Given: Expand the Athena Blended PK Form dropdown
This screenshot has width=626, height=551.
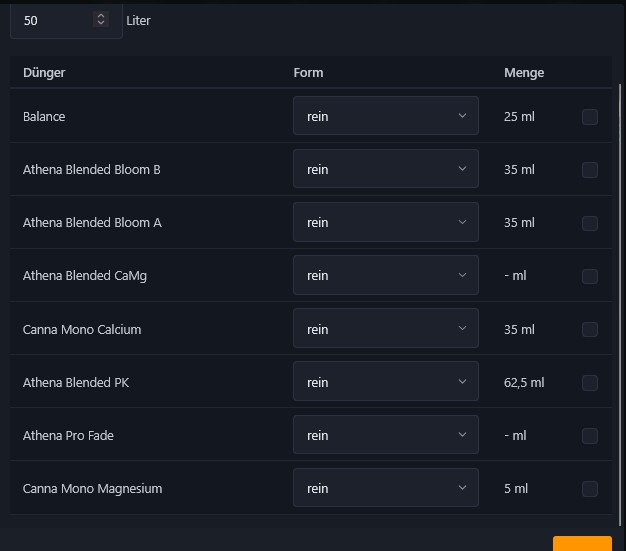Looking at the screenshot, I should coord(385,382).
